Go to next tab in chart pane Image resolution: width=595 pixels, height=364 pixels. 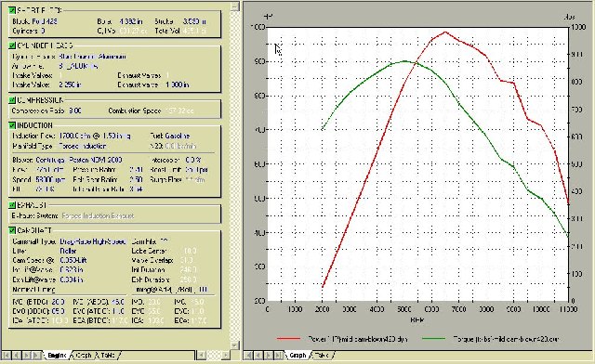point(269,356)
